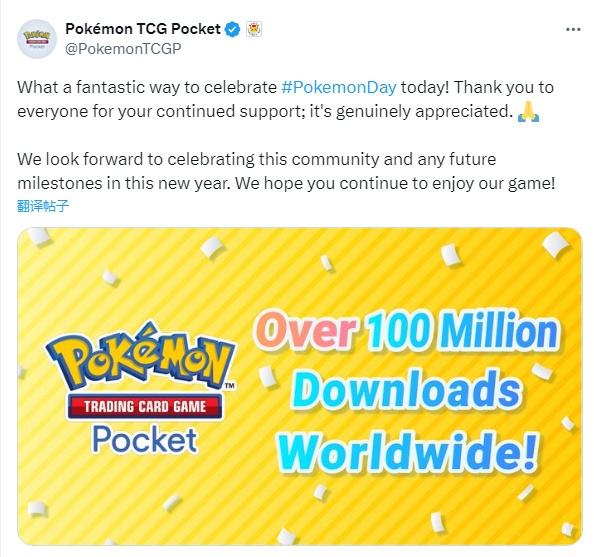The width and height of the screenshot is (594, 557).
Task: Click the "Downloads" text in the banner
Action: pyautogui.click(x=407, y=390)
